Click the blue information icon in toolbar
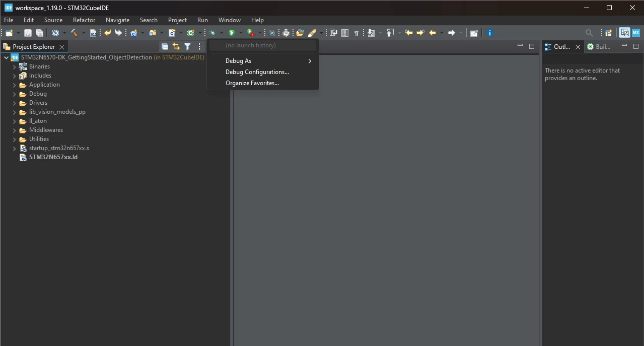Screen dimensions: 644x346 [x=489, y=33]
